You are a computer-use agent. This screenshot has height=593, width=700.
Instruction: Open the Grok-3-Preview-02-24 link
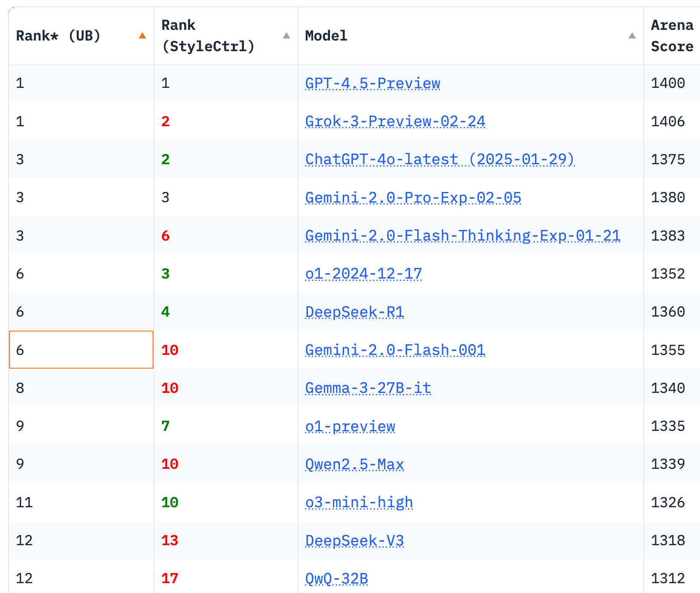[395, 121]
